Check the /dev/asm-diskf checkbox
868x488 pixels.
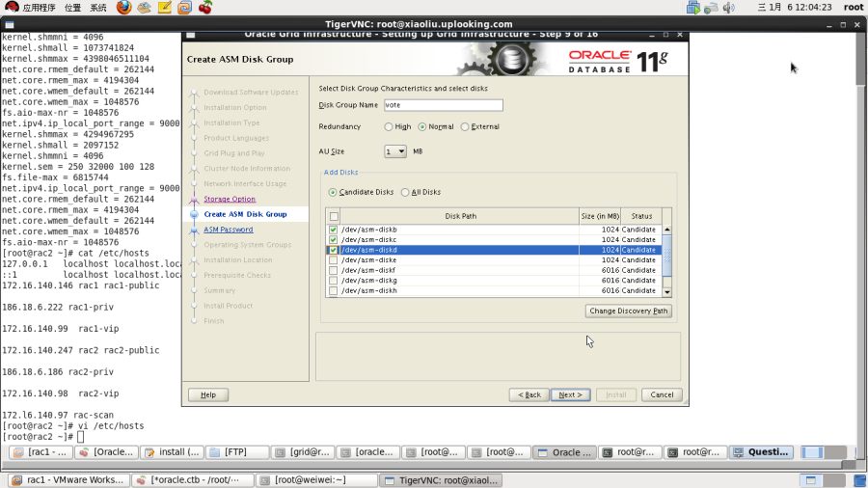tap(334, 271)
